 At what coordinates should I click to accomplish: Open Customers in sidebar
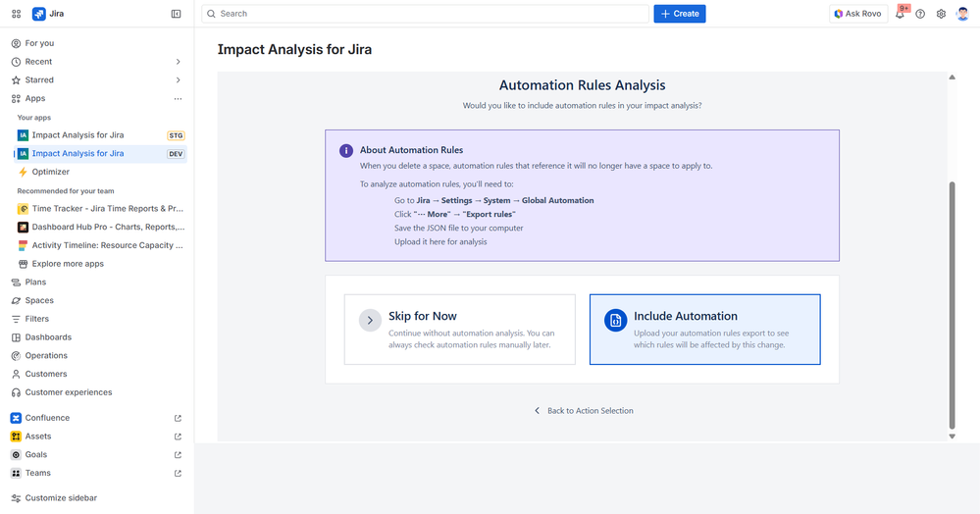[x=46, y=374]
